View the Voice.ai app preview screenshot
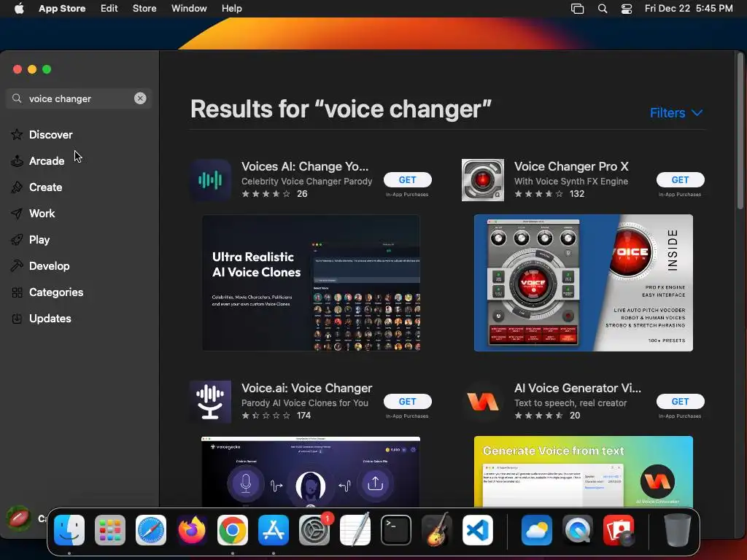The width and height of the screenshot is (747, 560). (311, 472)
